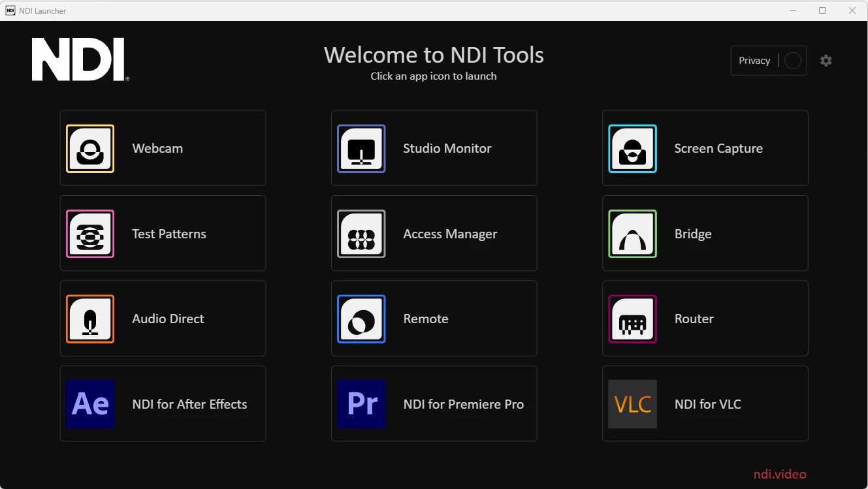Click the NDI Launcher title bar icon
868x489 pixels.
tap(10, 10)
